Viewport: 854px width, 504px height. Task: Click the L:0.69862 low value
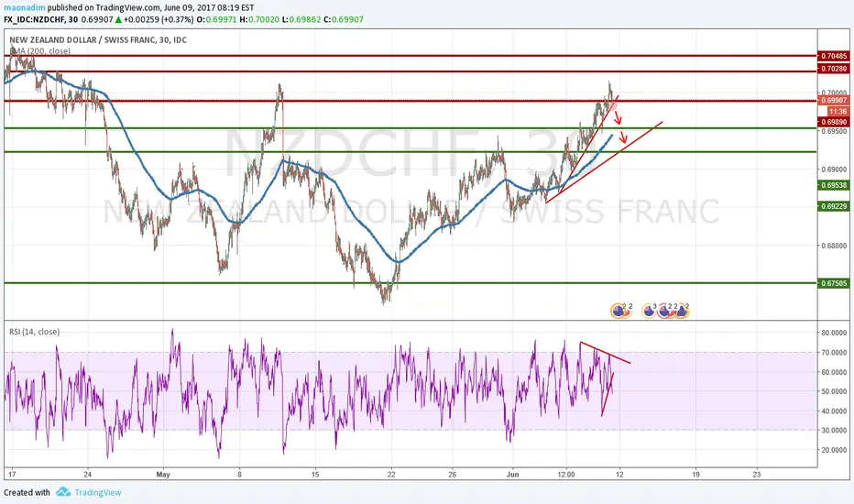301,19
